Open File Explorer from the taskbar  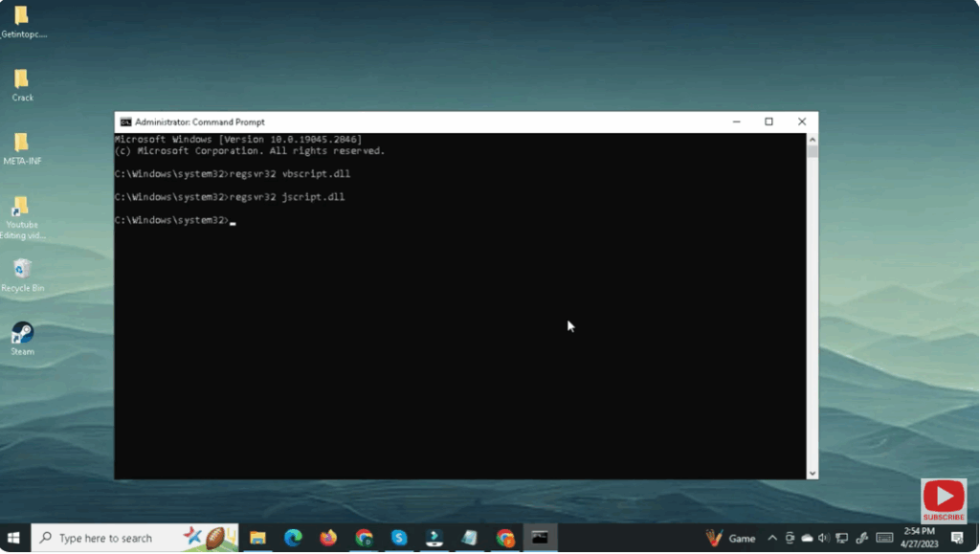(256, 538)
